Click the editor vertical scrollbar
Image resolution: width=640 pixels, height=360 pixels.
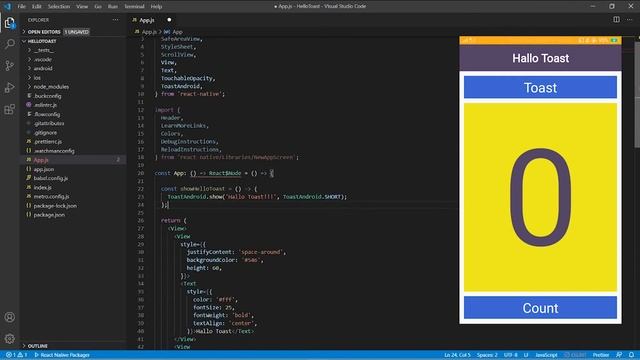637,94
